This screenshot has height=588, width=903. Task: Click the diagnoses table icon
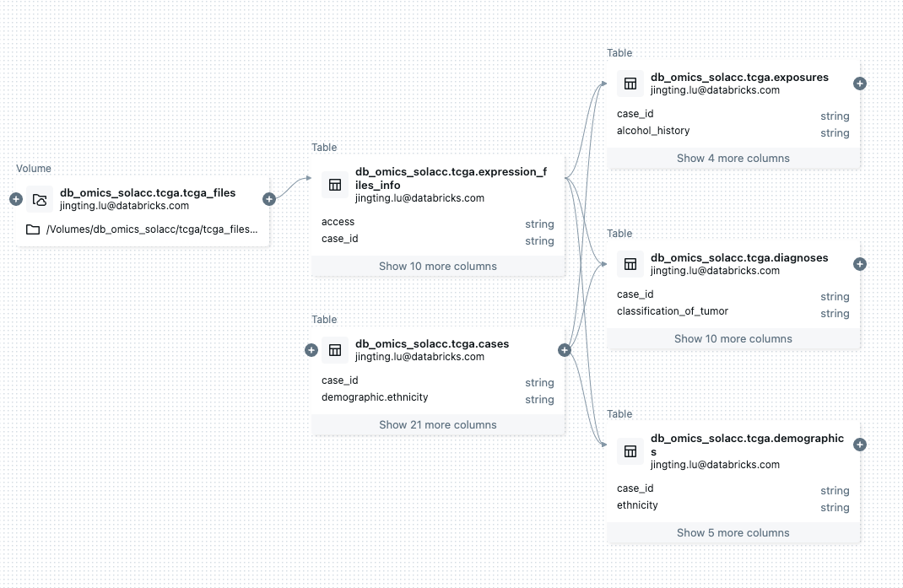pos(630,264)
